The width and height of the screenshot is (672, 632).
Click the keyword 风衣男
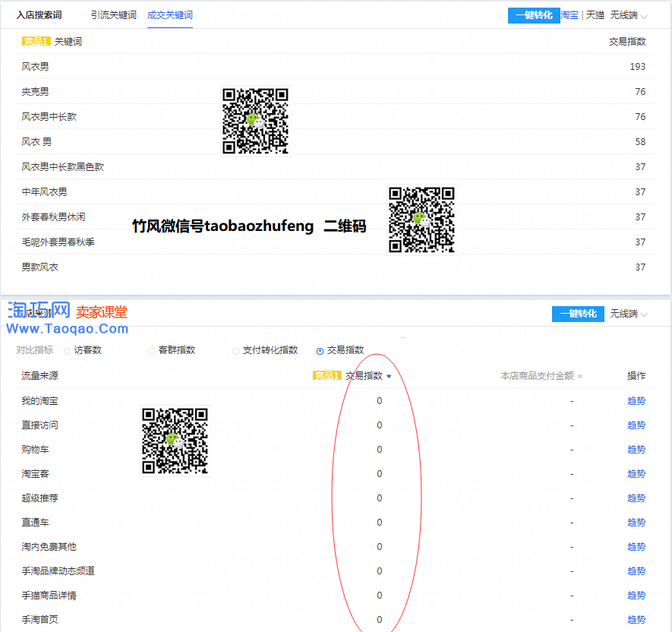click(35, 66)
